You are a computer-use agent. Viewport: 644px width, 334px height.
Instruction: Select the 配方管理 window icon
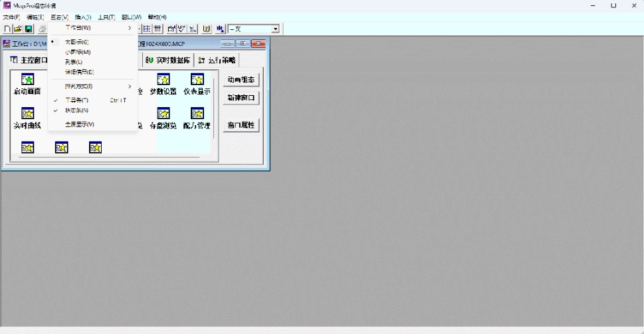click(x=197, y=113)
